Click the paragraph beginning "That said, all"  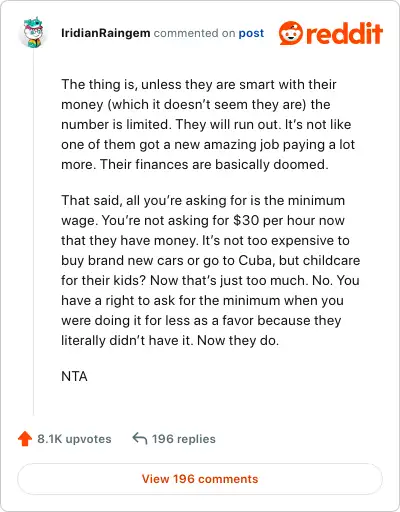[x=210, y=270]
